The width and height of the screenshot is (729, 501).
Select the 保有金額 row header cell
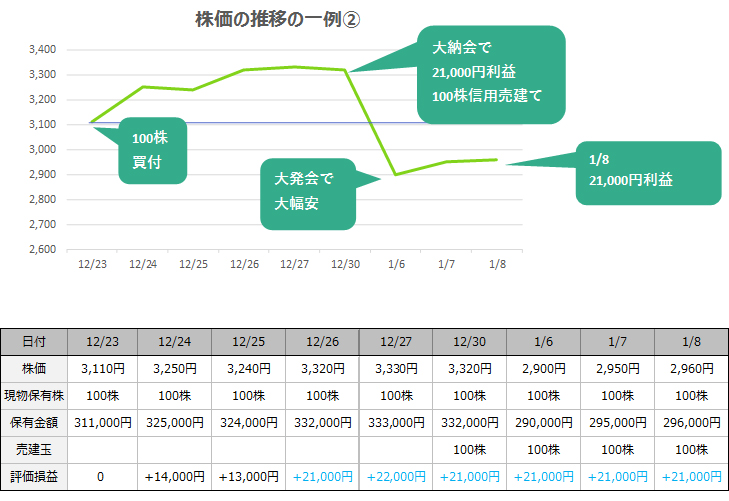coord(32,422)
